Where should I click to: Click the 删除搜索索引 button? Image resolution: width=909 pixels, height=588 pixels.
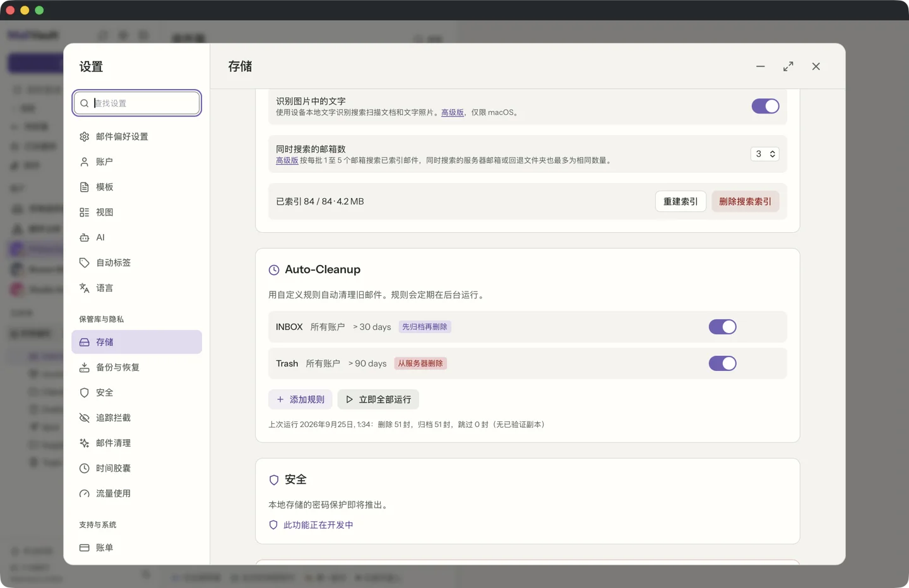[x=746, y=202]
